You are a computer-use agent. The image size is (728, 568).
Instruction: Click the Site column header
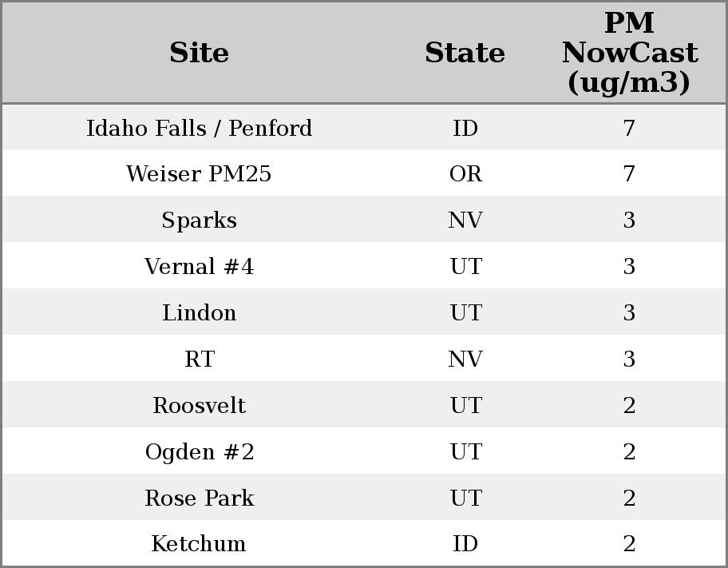(x=199, y=53)
